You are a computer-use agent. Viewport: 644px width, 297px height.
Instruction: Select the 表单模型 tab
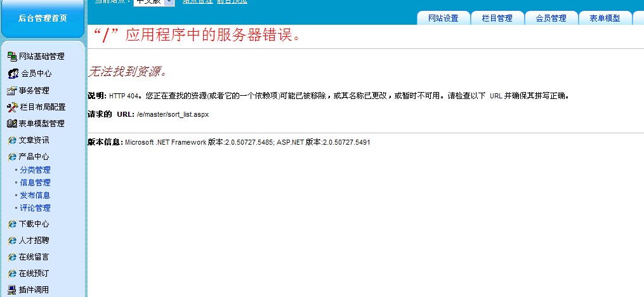pos(605,18)
